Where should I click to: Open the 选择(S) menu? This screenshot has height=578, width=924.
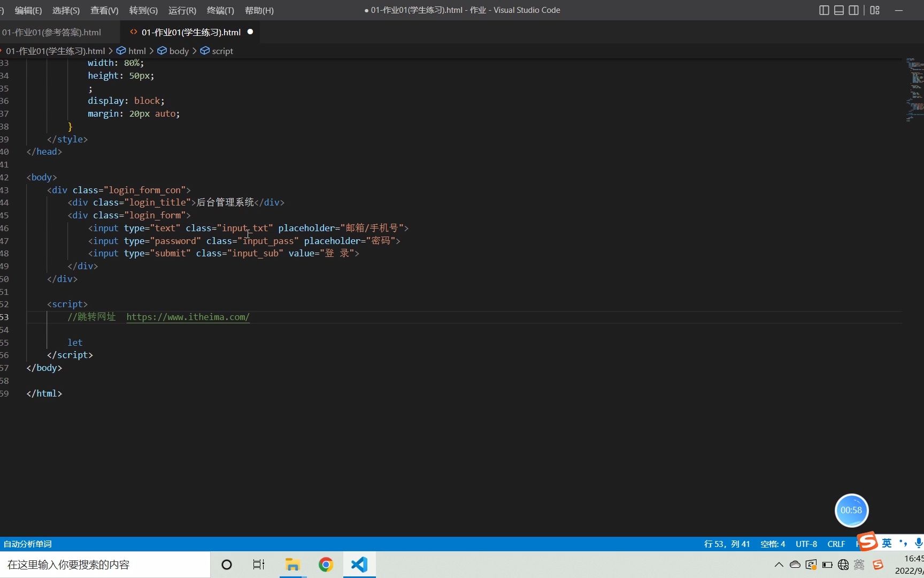tap(66, 10)
